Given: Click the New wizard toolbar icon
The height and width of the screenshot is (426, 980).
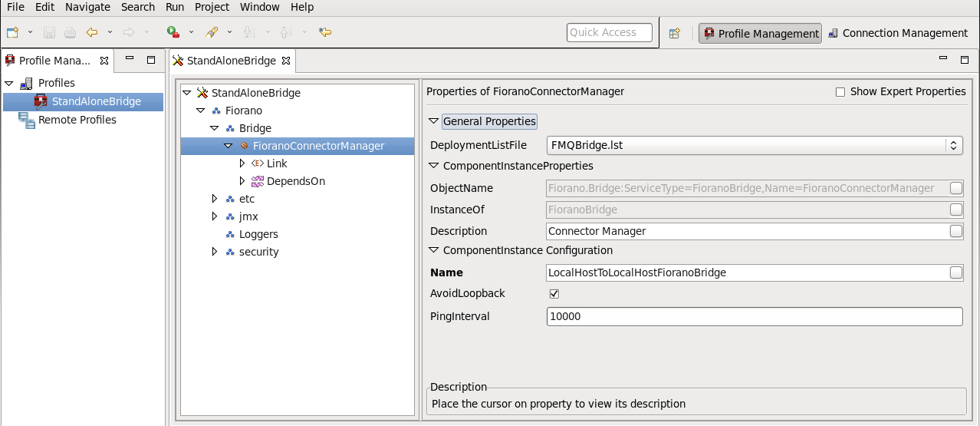Looking at the screenshot, I should click(x=12, y=32).
